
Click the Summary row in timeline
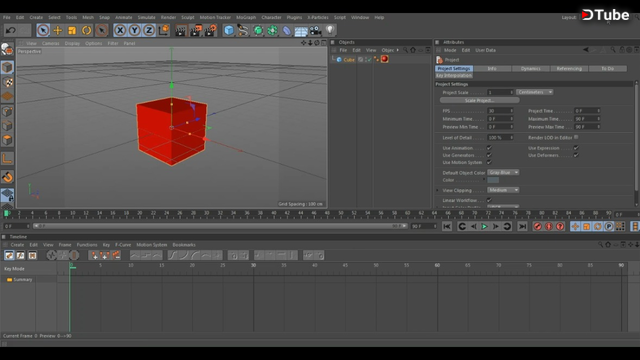pyautogui.click(x=22, y=280)
